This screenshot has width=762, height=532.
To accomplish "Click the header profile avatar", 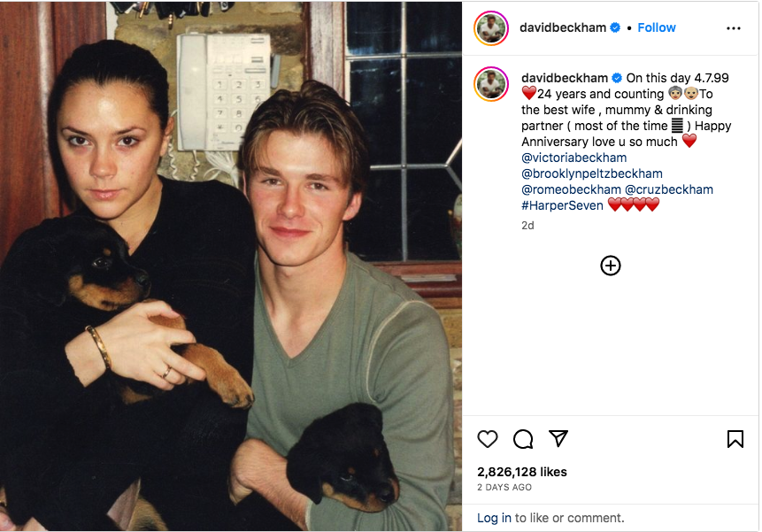I will 491,28.
